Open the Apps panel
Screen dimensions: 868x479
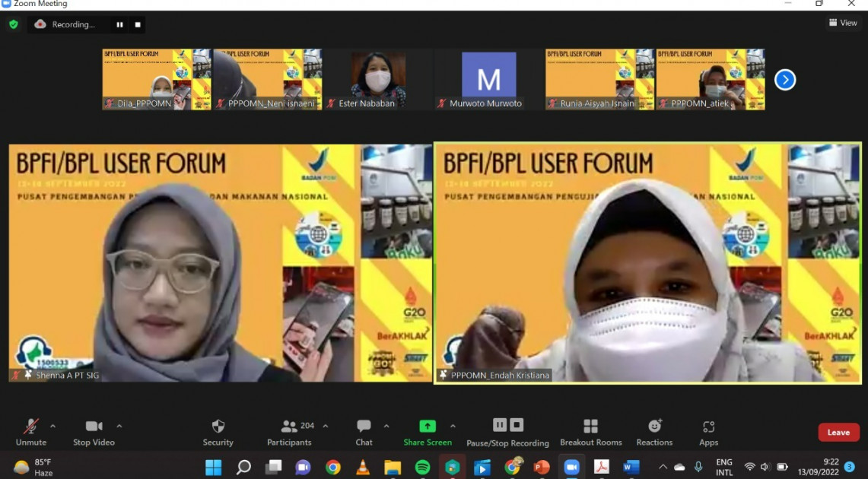(708, 427)
